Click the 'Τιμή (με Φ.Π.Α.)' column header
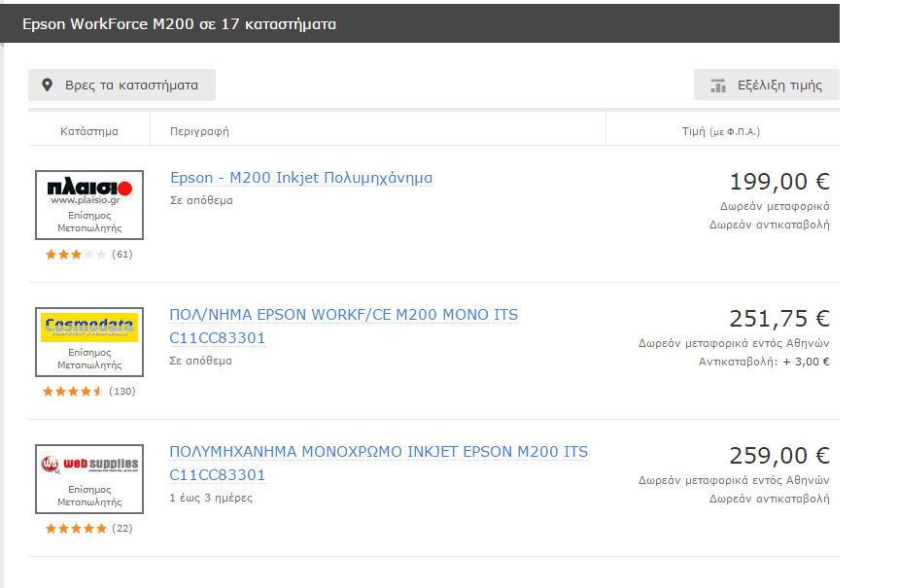Screen dimensions: 898x588 coord(721,131)
